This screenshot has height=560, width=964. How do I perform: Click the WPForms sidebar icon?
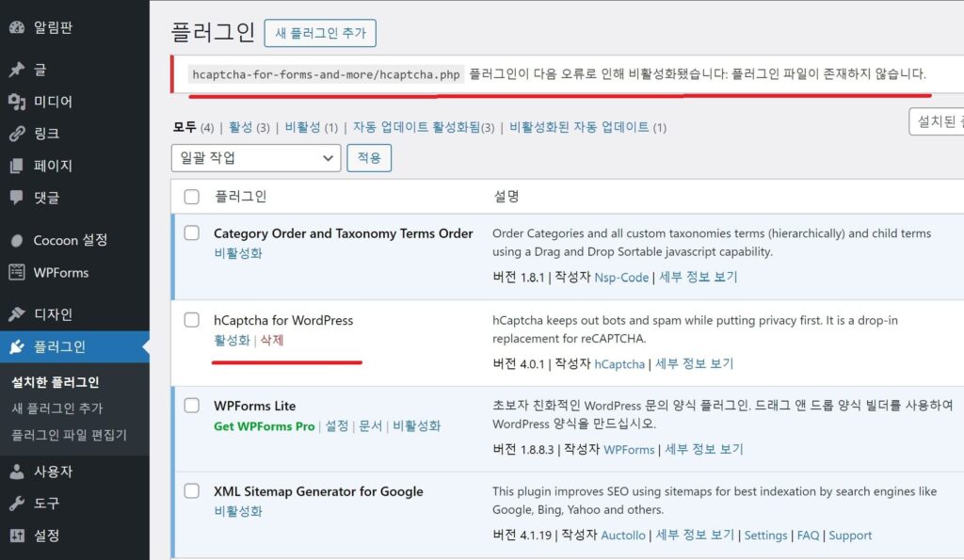point(17,272)
